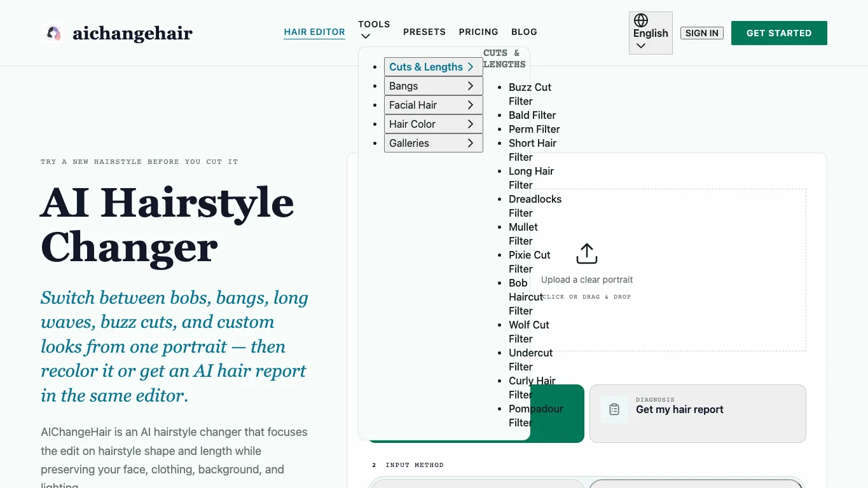Go to the Pricing page

pos(478,32)
